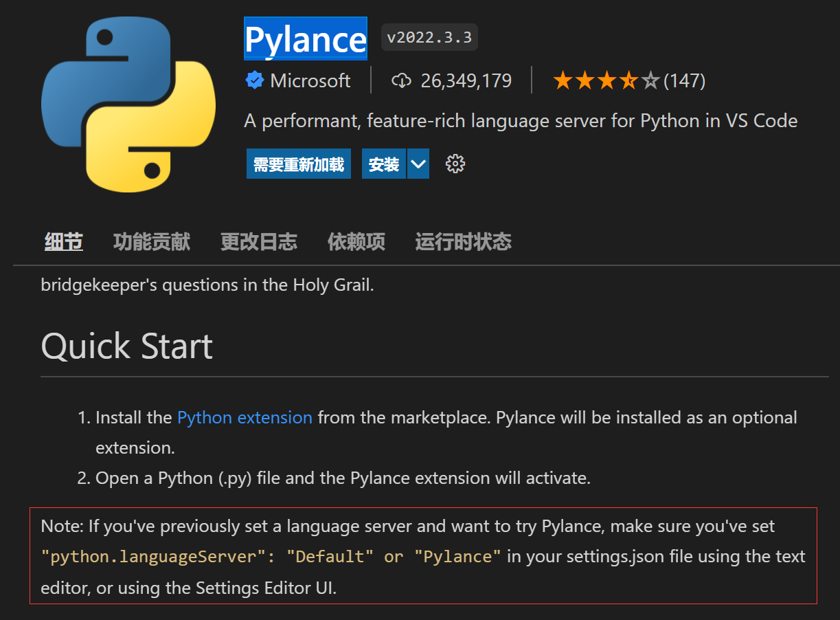Select the 依赖项 tab
This screenshot has height=620, width=840.
click(x=356, y=241)
